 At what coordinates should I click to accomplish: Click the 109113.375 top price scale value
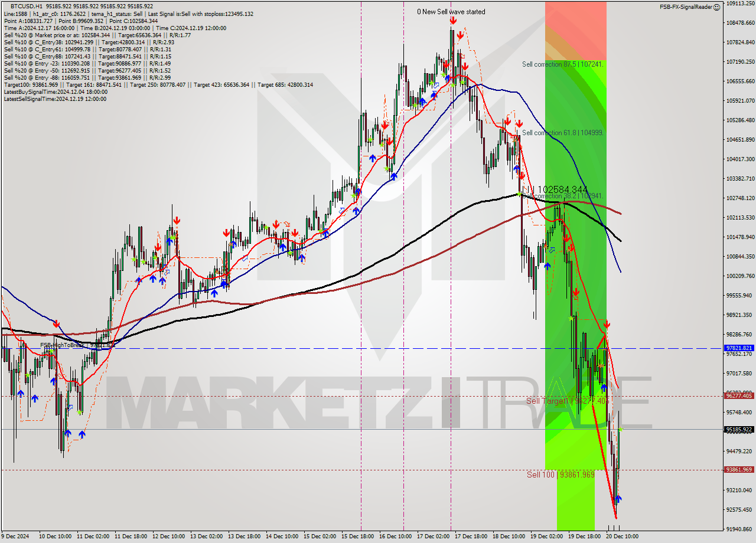[x=739, y=3]
